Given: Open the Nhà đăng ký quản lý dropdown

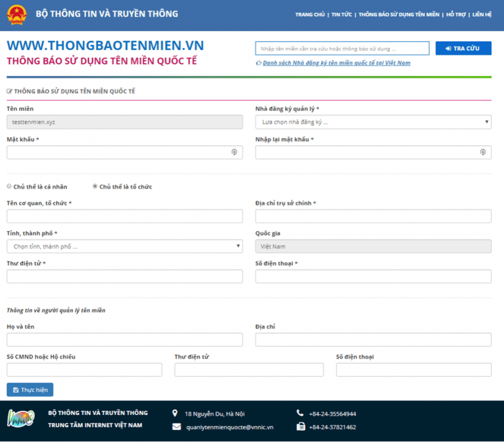Looking at the screenshot, I should 373,122.
